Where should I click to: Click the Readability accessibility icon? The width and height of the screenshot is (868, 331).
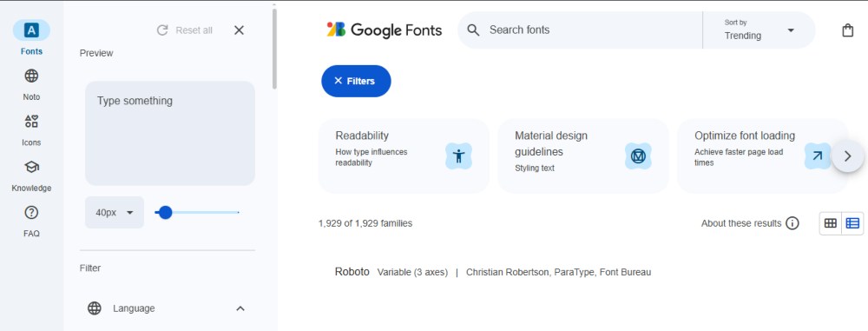coord(458,156)
